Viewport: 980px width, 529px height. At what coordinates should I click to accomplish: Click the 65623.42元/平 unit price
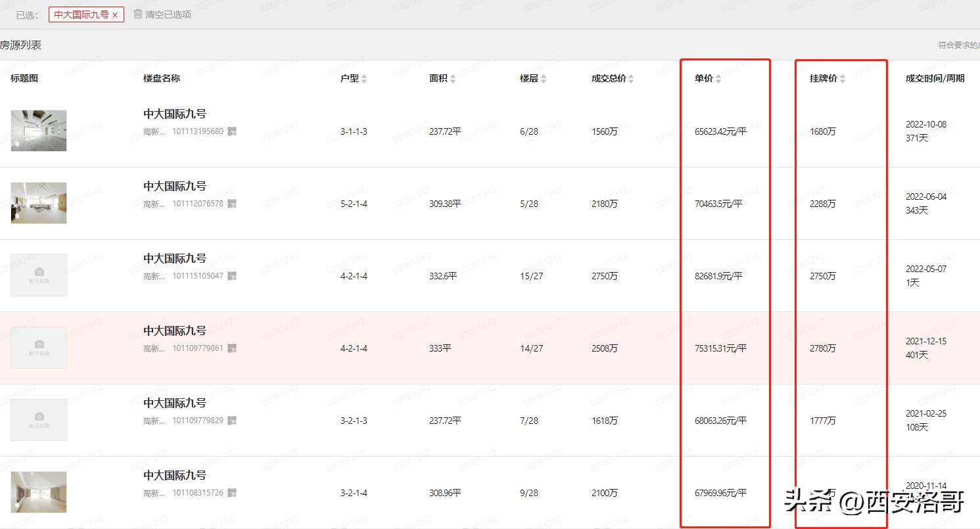tap(720, 131)
